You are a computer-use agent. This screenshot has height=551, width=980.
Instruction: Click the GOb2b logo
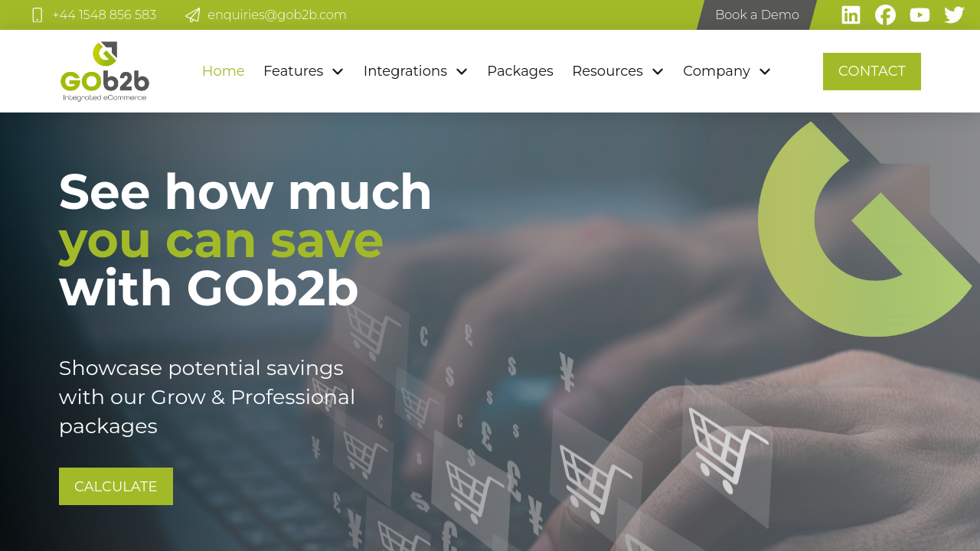click(x=105, y=71)
